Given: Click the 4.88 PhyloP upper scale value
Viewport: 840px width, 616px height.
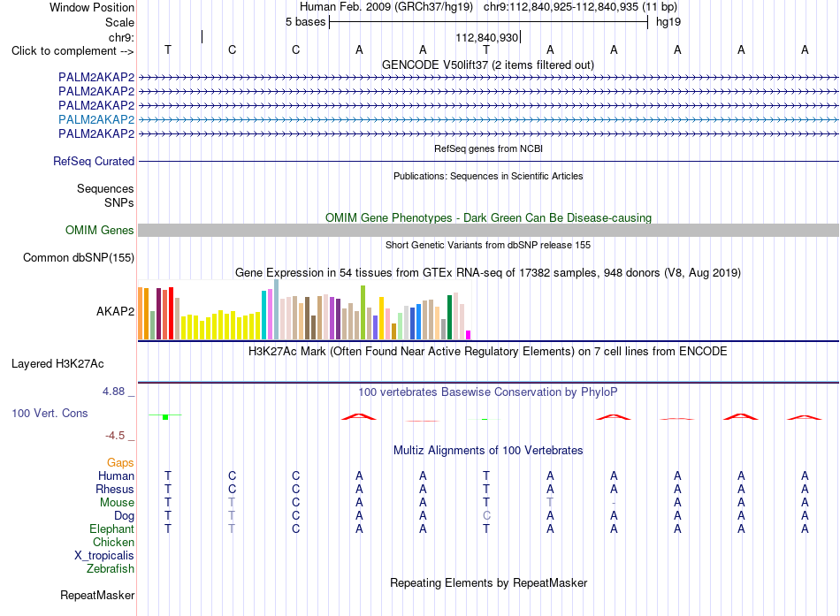Looking at the screenshot, I should point(113,392).
